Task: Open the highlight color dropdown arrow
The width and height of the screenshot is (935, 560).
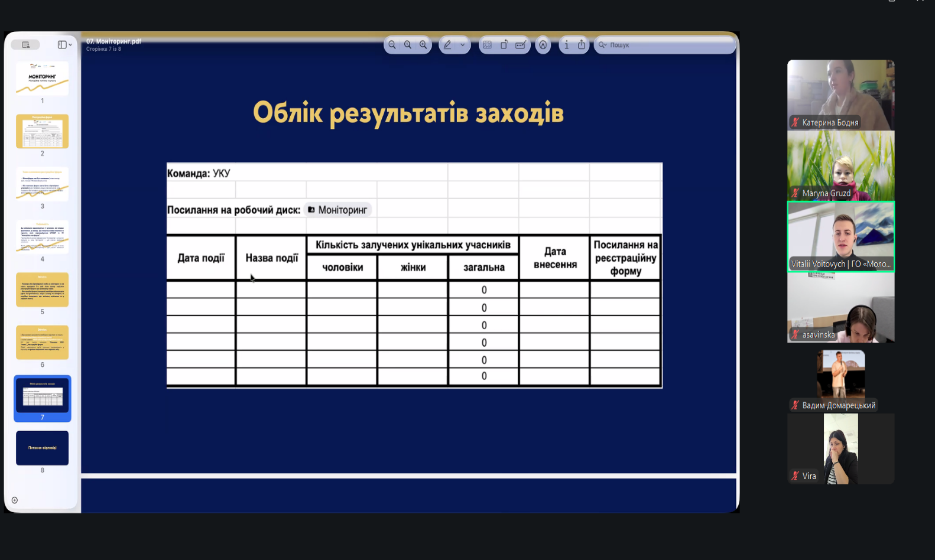Action: 462,45
